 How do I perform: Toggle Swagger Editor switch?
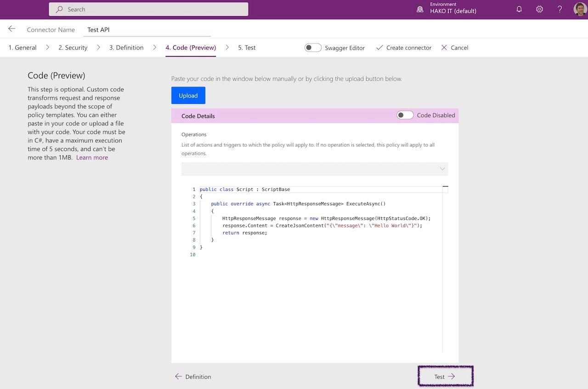pos(313,48)
